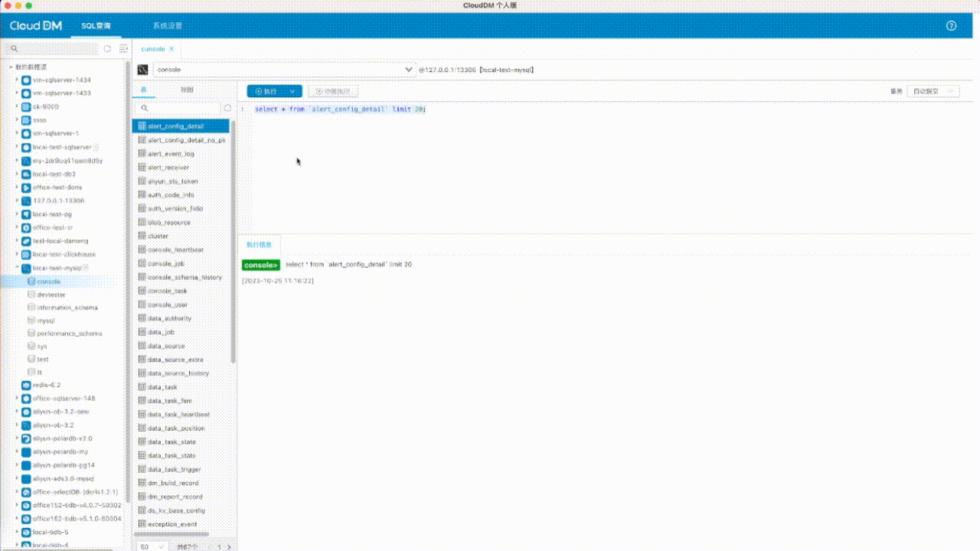Click the redis-6.2 data source icon
980x551 pixels.
(26, 385)
